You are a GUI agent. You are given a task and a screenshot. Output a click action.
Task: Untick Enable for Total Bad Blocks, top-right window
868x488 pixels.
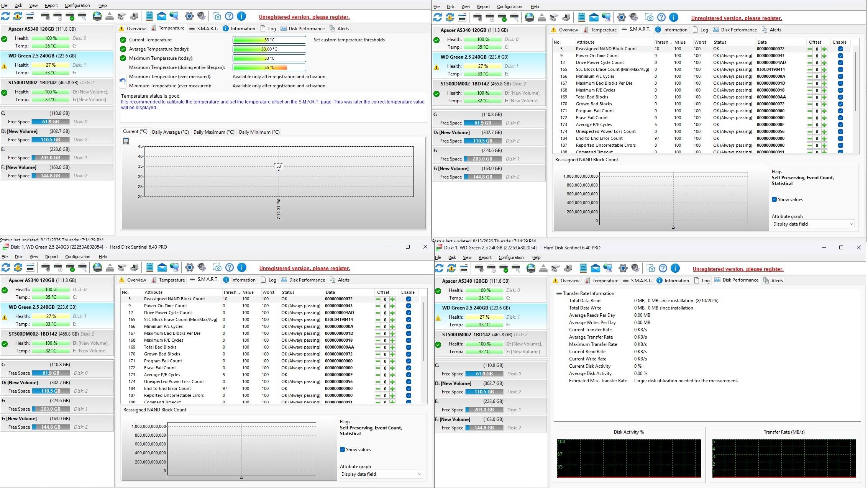[840, 97]
